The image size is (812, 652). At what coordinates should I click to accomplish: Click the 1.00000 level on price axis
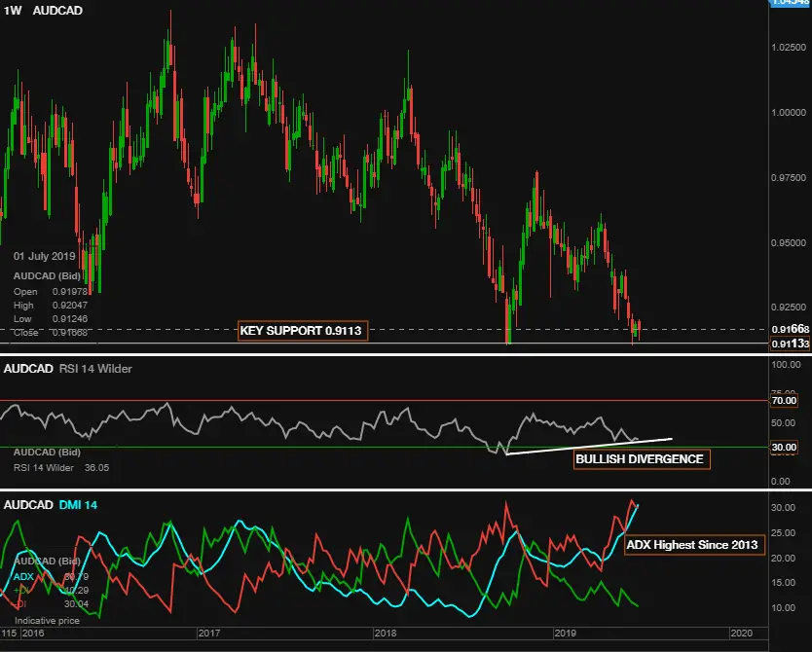(789, 112)
